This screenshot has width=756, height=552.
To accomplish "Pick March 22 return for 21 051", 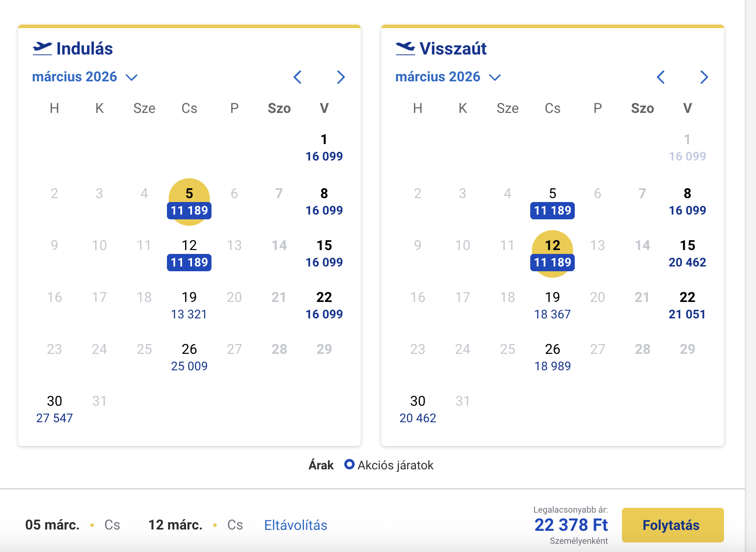I will pos(687,305).
